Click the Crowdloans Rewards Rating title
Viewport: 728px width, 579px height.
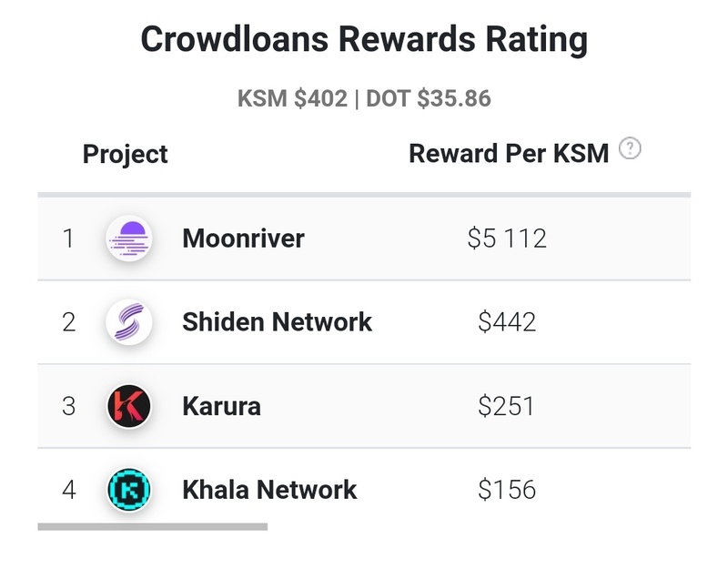(364, 41)
